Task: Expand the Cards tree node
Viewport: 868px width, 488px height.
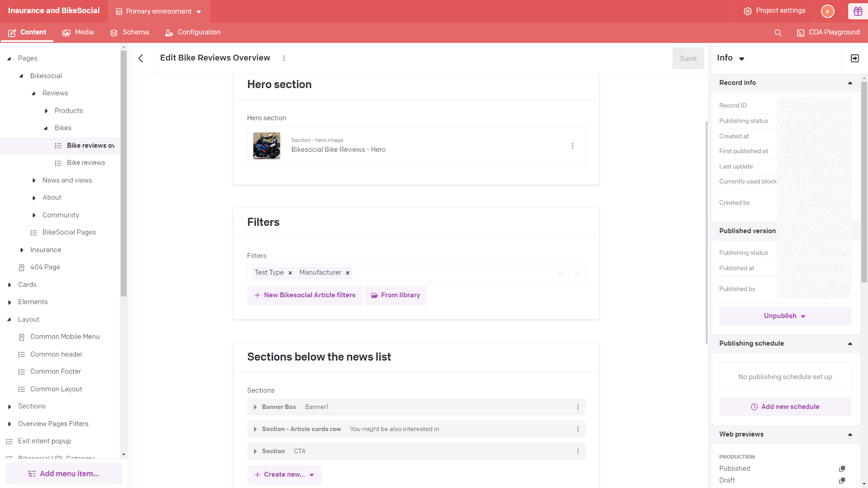Action: [x=9, y=285]
